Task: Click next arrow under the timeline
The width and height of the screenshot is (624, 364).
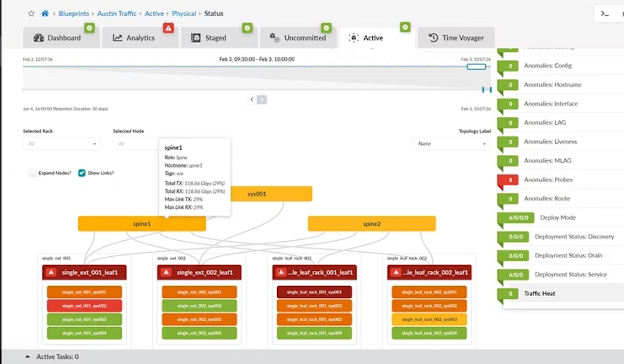Action: (x=262, y=99)
